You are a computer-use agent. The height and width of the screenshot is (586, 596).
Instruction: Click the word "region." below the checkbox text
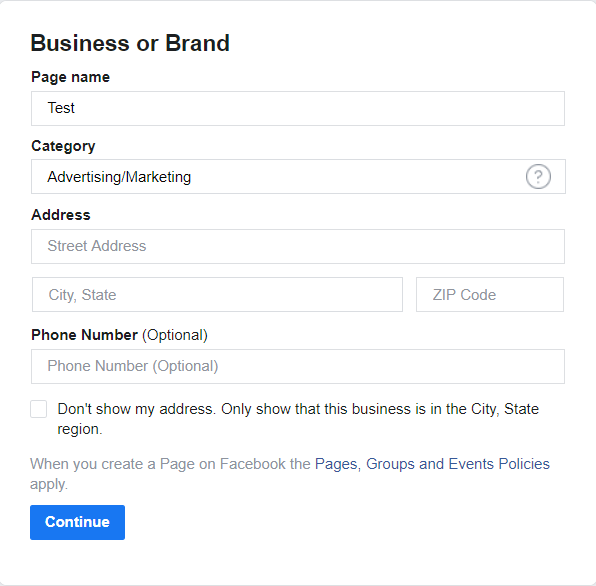click(x=80, y=429)
